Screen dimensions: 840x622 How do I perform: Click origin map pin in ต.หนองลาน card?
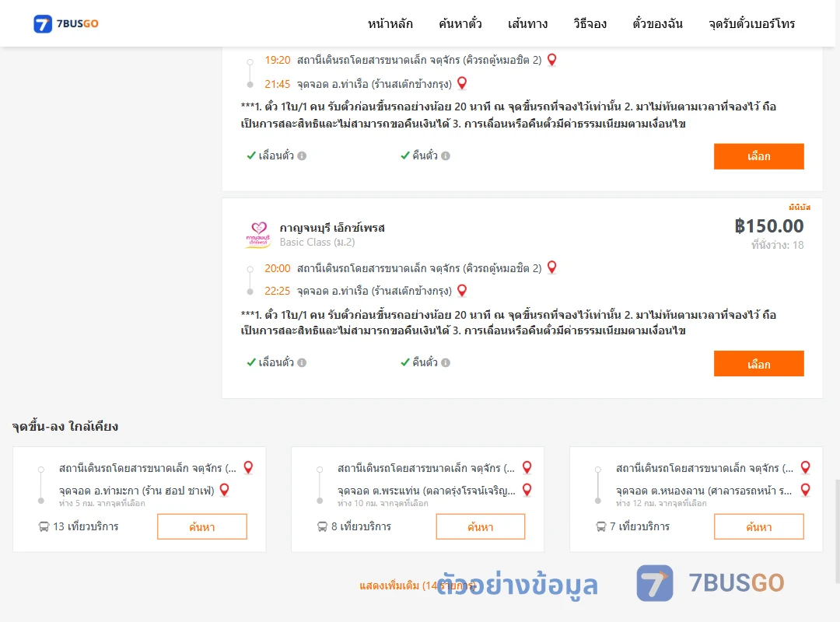[805, 468]
